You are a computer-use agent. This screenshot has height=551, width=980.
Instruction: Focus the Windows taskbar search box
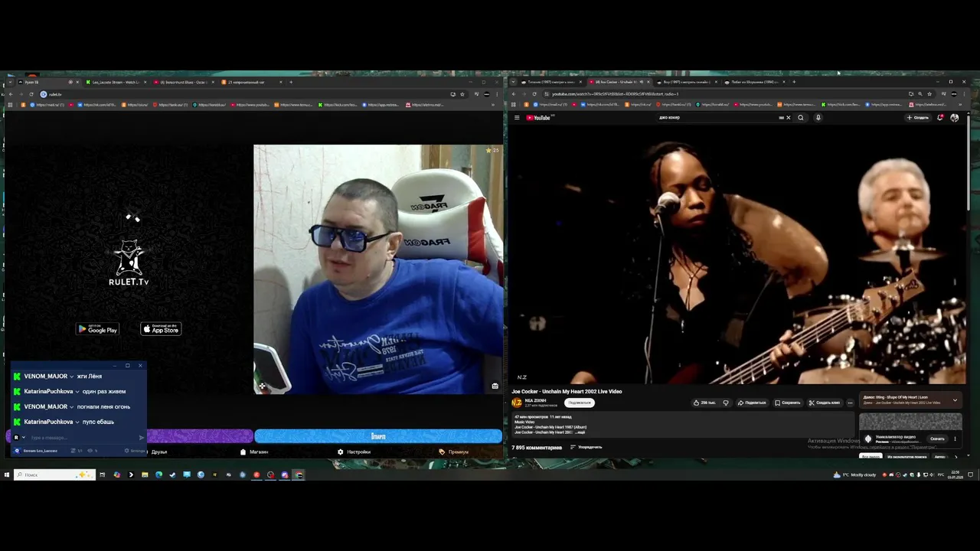click(54, 475)
